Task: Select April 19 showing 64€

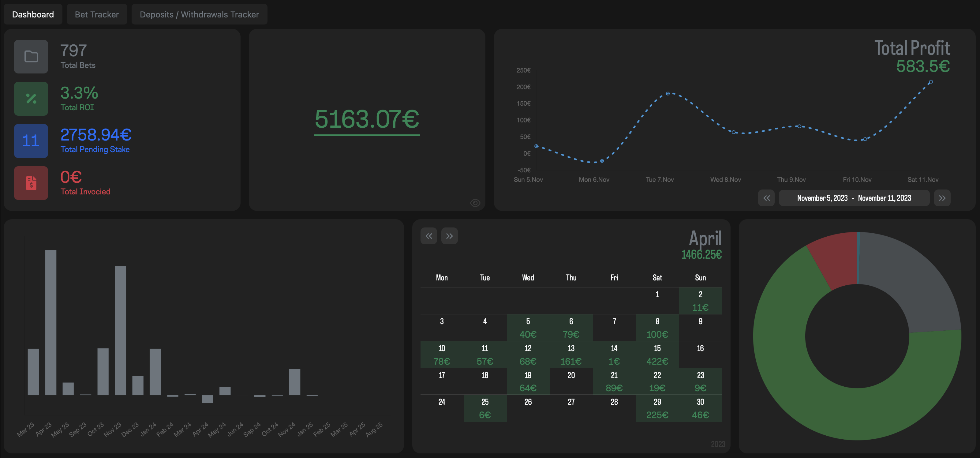Action: pos(528,381)
